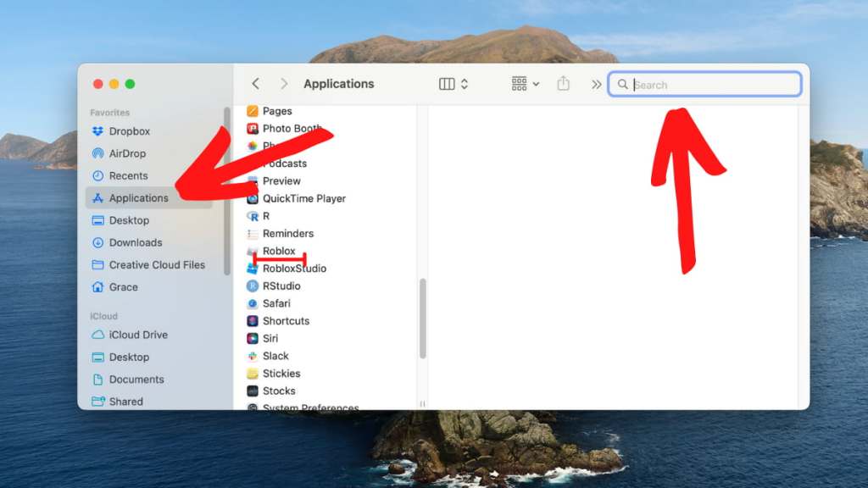Select the RStudio app icon
This screenshot has width=868, height=488.
coord(253,286)
